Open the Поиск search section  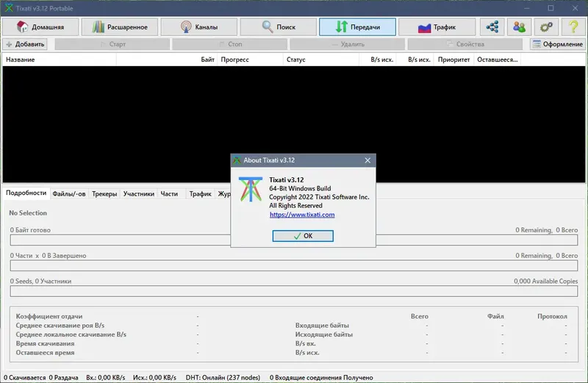click(279, 27)
